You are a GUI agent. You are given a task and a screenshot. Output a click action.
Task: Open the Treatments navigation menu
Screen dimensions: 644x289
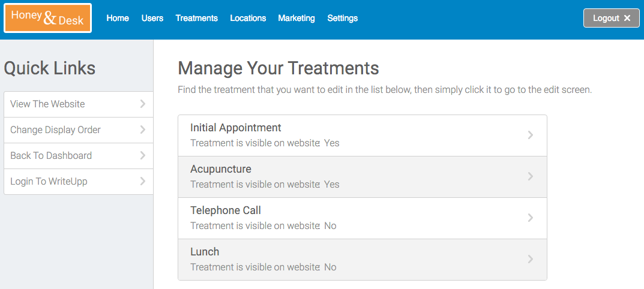pos(196,18)
